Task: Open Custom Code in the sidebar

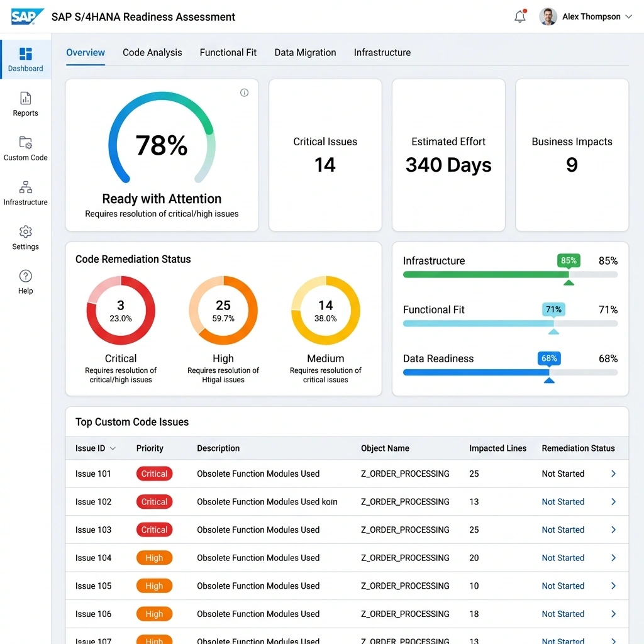Action: (x=25, y=148)
